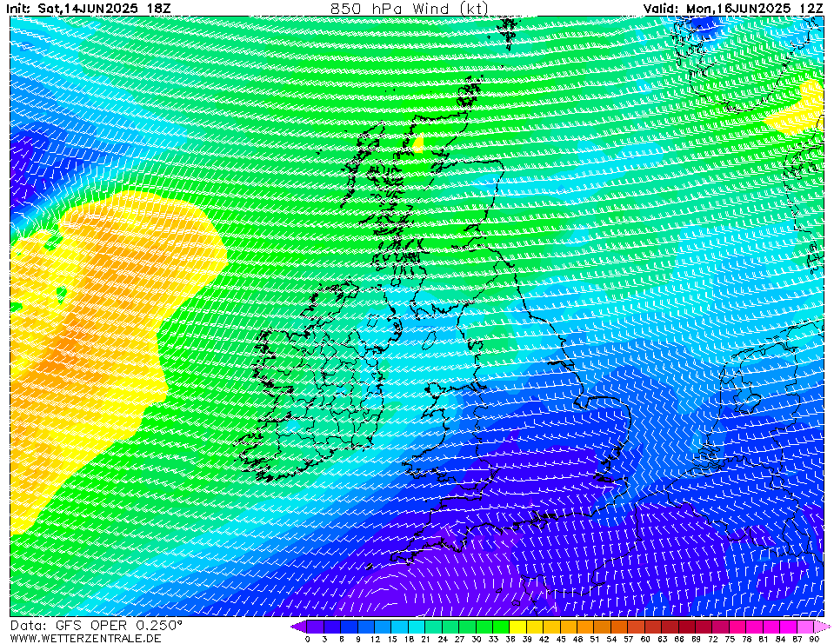Click the 'Init: Sat,14JUN2025 18Z' label
Viewport: 834px width, 644px height.
[x=89, y=8]
